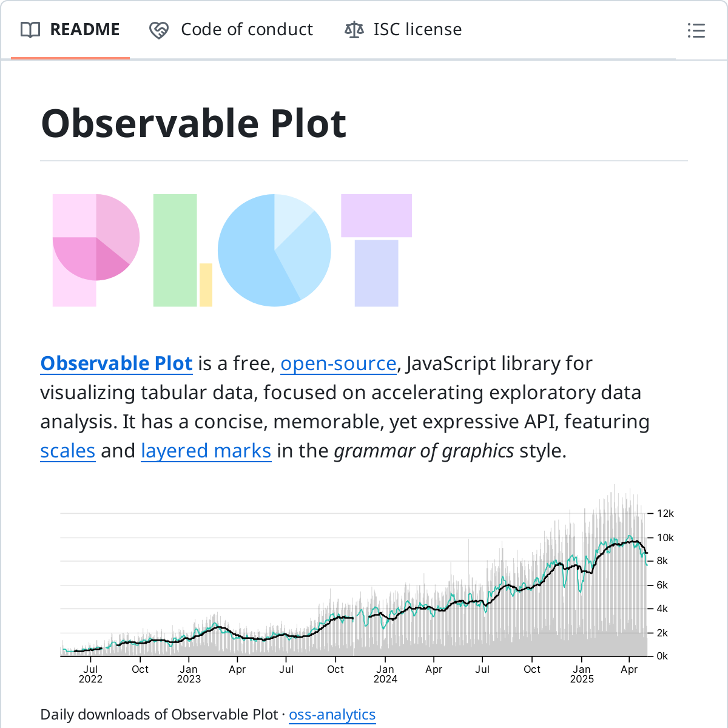The height and width of the screenshot is (728, 728).
Task: Open the README outline list icon
Action: tap(696, 30)
